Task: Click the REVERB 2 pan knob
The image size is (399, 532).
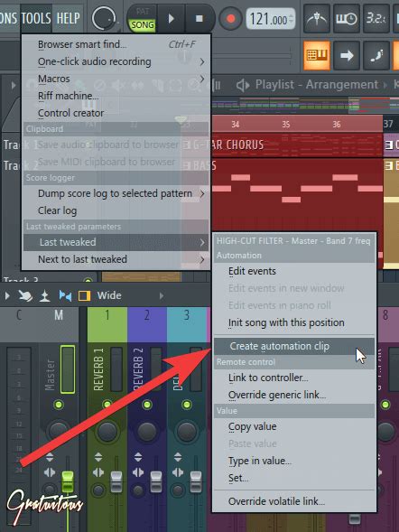Action: pos(147,431)
